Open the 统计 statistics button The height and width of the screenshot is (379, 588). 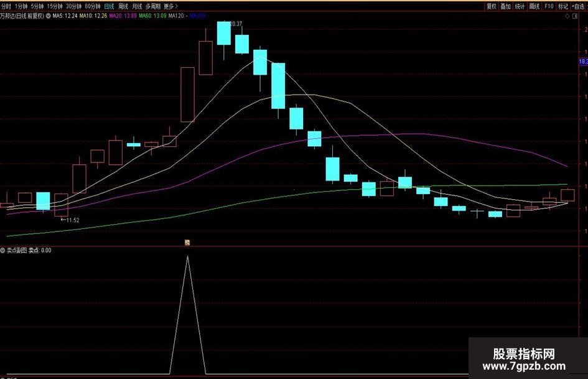tap(520, 6)
